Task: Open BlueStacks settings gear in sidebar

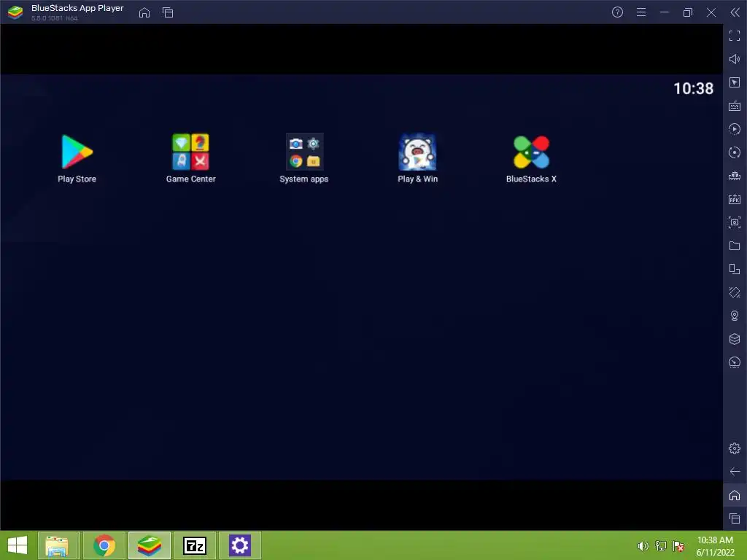Action: click(x=735, y=448)
